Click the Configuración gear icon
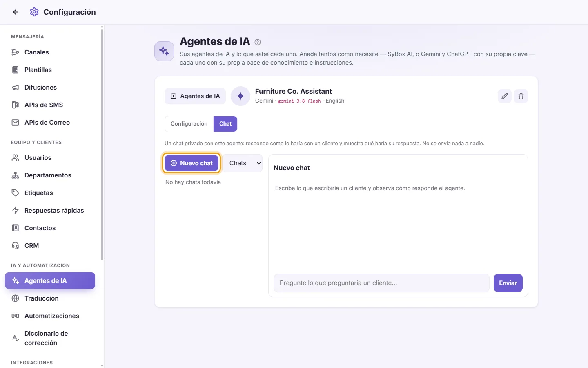Image resolution: width=588 pixels, height=368 pixels. tap(34, 12)
